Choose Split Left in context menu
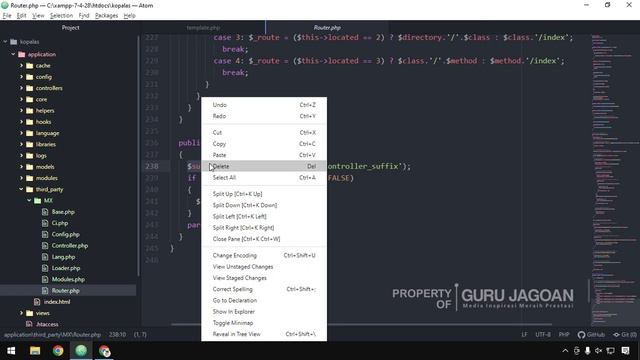Image resolution: width=640 pixels, height=360 pixels. tap(264, 217)
